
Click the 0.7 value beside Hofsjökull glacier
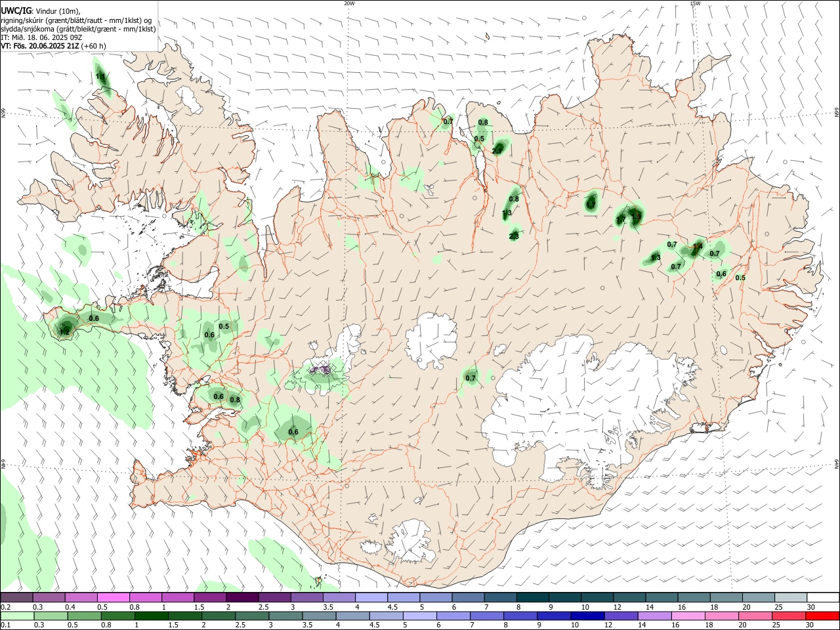(x=471, y=378)
